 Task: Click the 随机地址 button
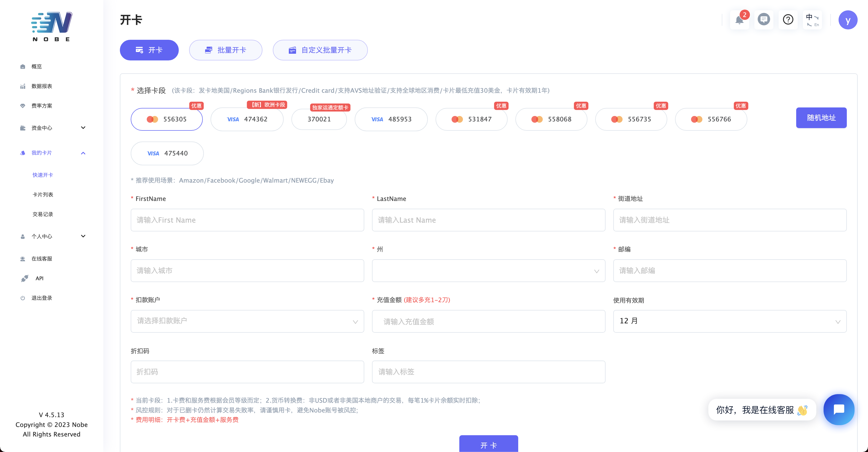click(821, 118)
